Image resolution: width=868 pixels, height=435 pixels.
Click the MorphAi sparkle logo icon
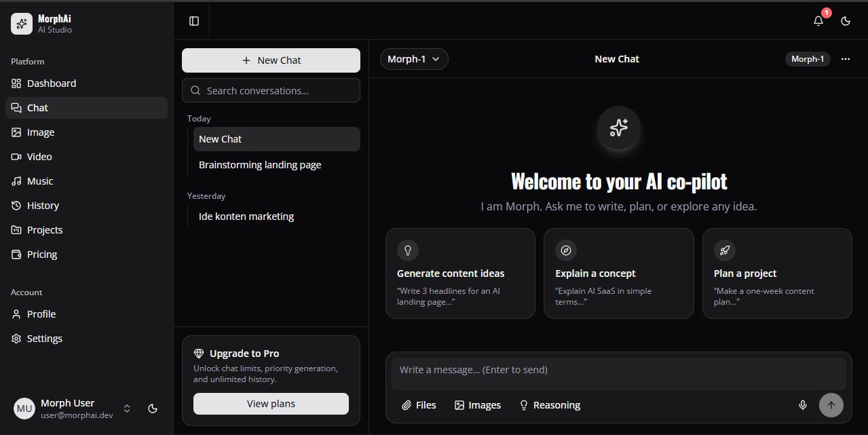[x=22, y=24]
